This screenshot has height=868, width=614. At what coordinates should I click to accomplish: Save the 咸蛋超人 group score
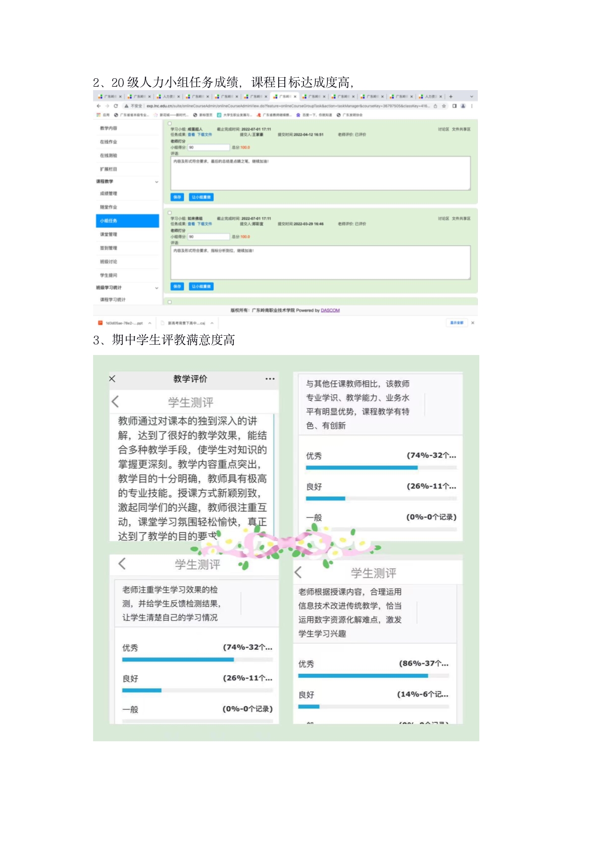point(177,197)
